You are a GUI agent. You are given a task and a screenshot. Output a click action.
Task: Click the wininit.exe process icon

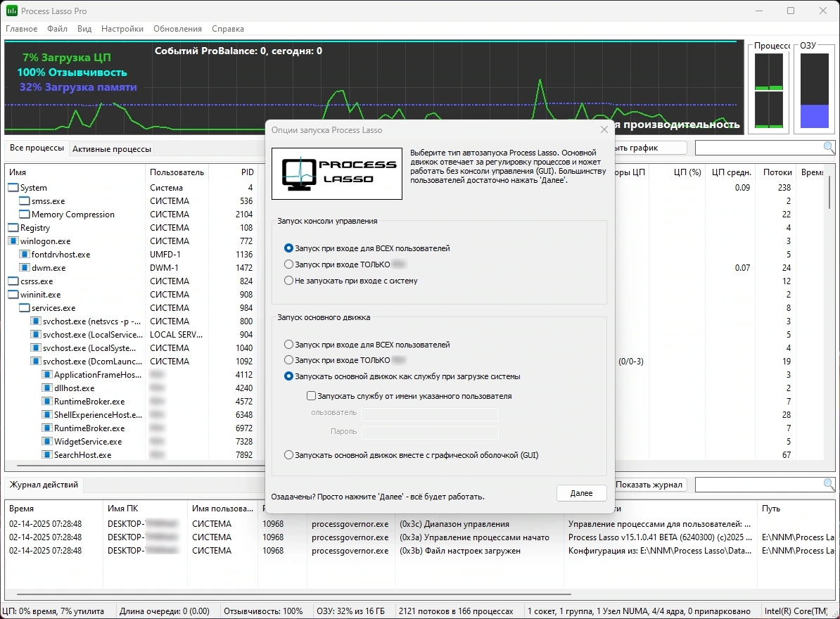tap(13, 295)
